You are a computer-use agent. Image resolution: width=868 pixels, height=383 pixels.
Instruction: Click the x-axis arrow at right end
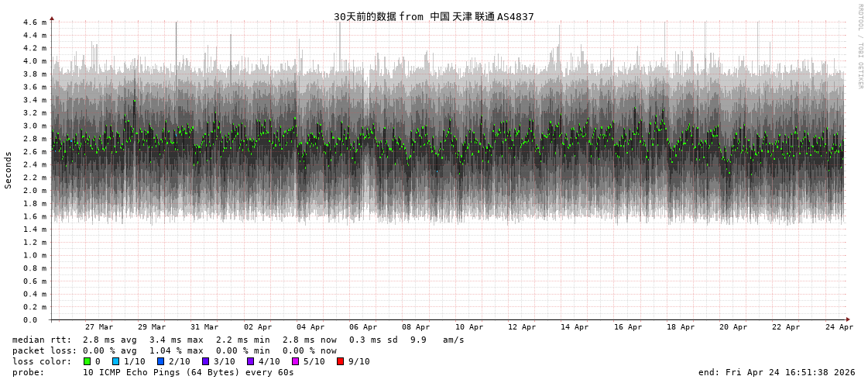coord(848,319)
